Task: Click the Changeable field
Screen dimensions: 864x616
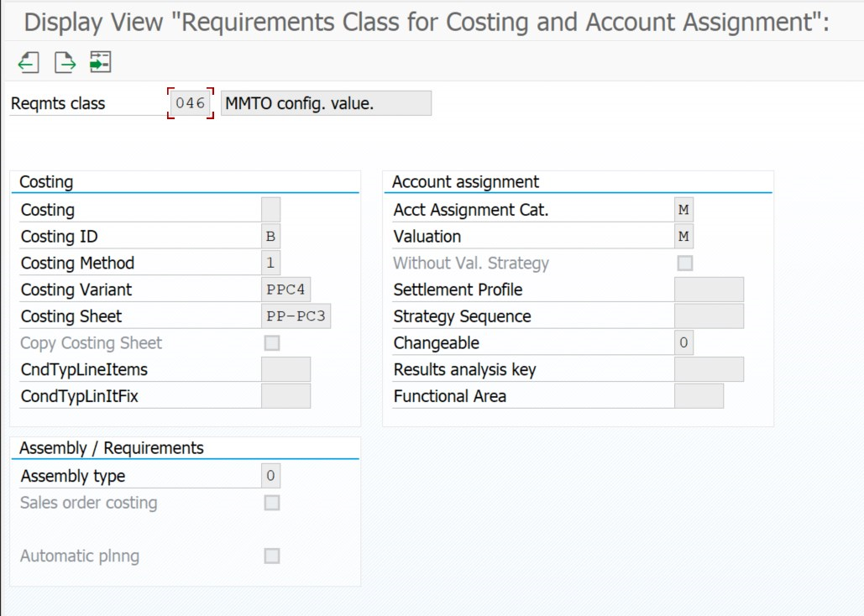Action: (683, 343)
